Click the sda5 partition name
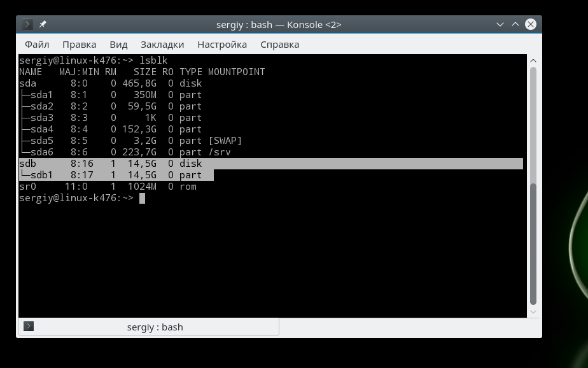This screenshot has width=588, height=368. pyautogui.click(x=41, y=141)
